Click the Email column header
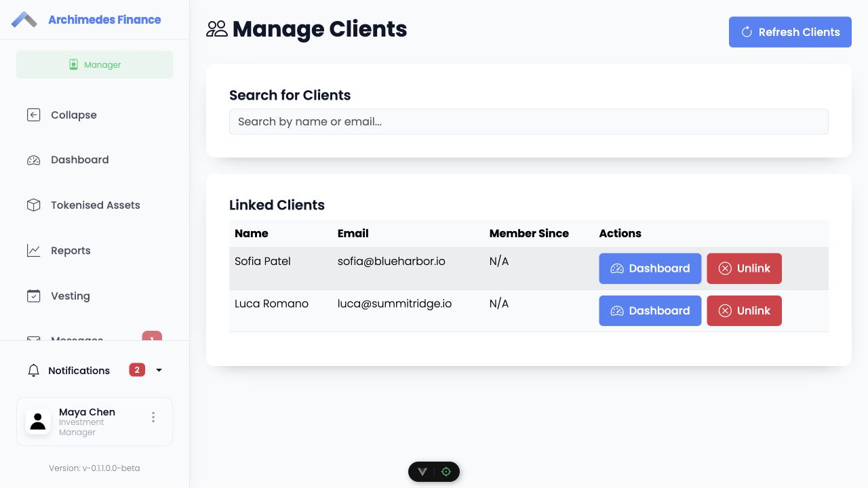The image size is (868, 488). pyautogui.click(x=353, y=233)
